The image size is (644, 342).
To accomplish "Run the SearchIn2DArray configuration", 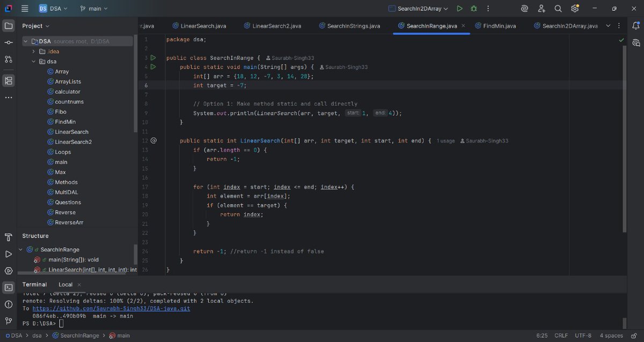I will pos(459,9).
